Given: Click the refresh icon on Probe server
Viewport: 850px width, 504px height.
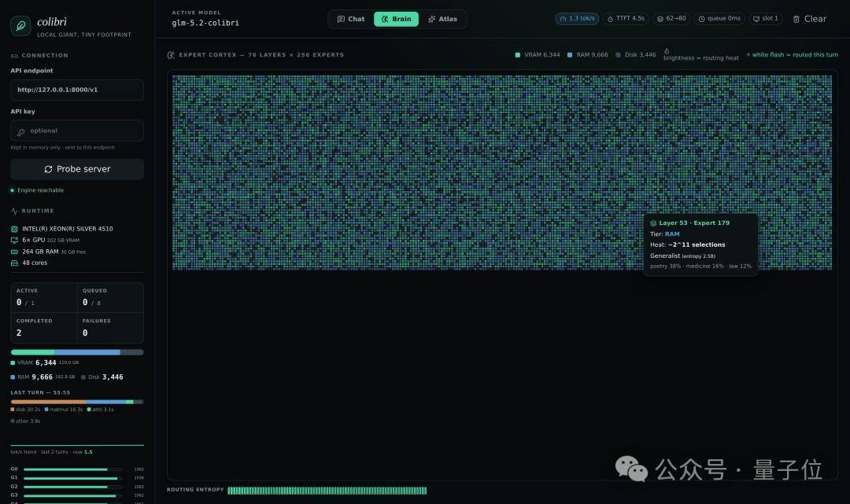Looking at the screenshot, I should click(x=48, y=170).
